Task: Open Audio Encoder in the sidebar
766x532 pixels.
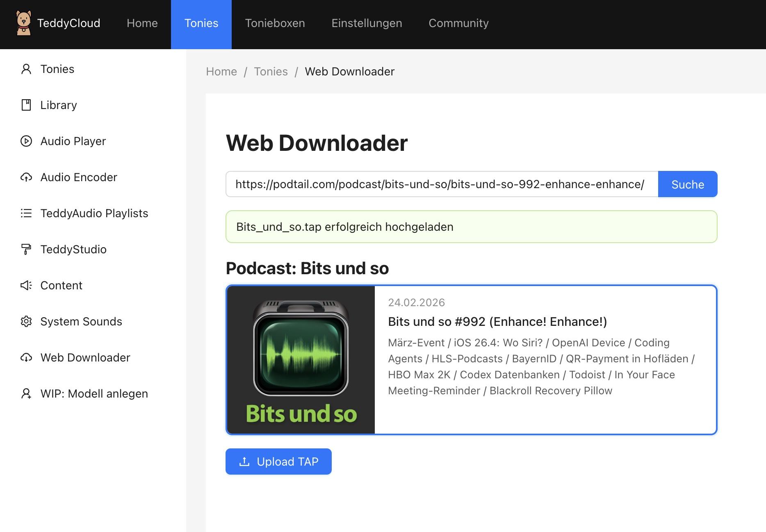Action: pos(93,177)
